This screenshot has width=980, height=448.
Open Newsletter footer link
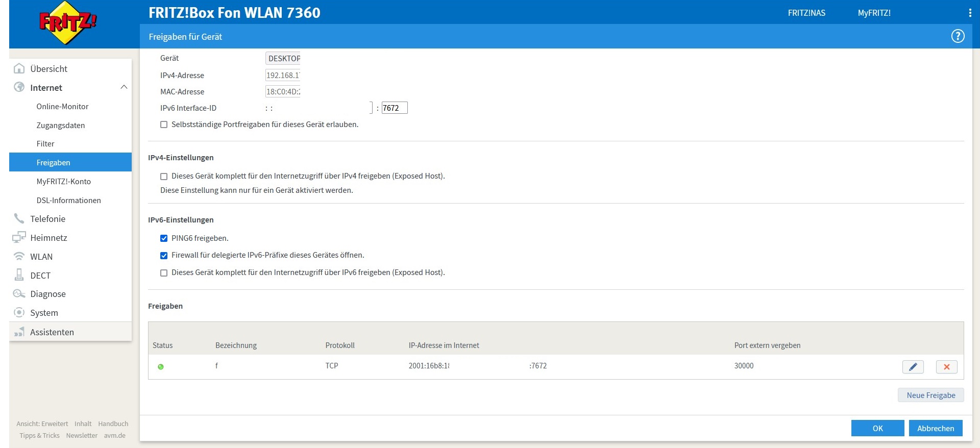82,435
